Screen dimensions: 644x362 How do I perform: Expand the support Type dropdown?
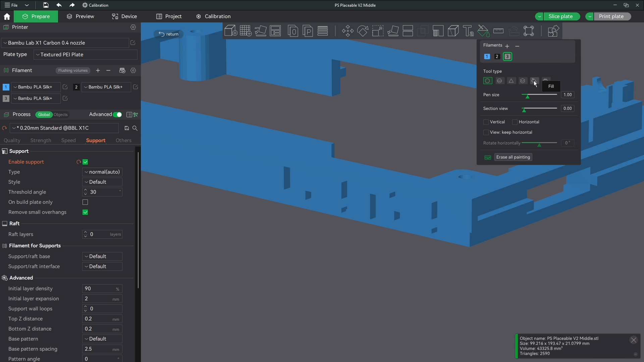tap(102, 172)
